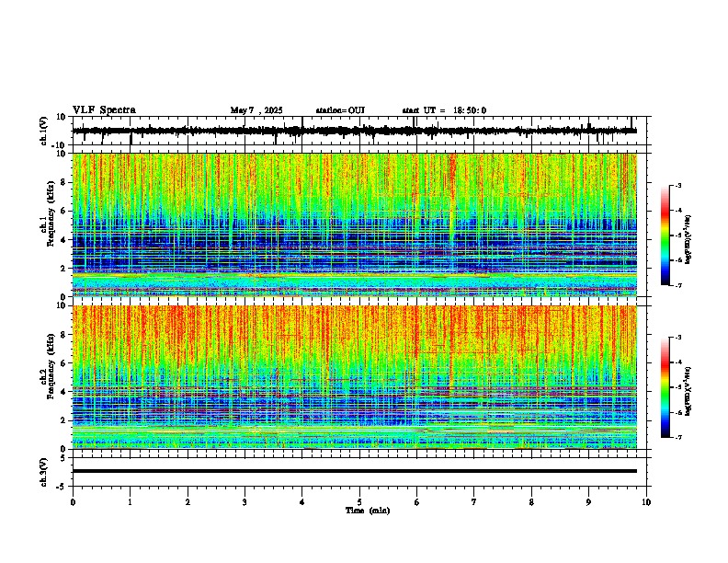Click the '-3' value on ch.1 colorbar

point(677,186)
